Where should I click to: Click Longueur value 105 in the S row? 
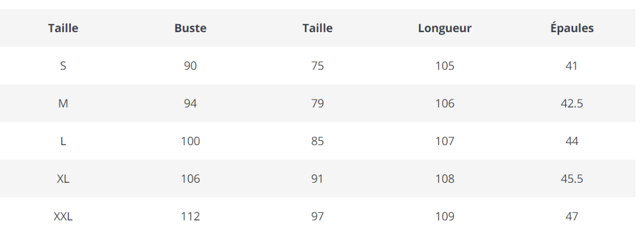point(444,66)
